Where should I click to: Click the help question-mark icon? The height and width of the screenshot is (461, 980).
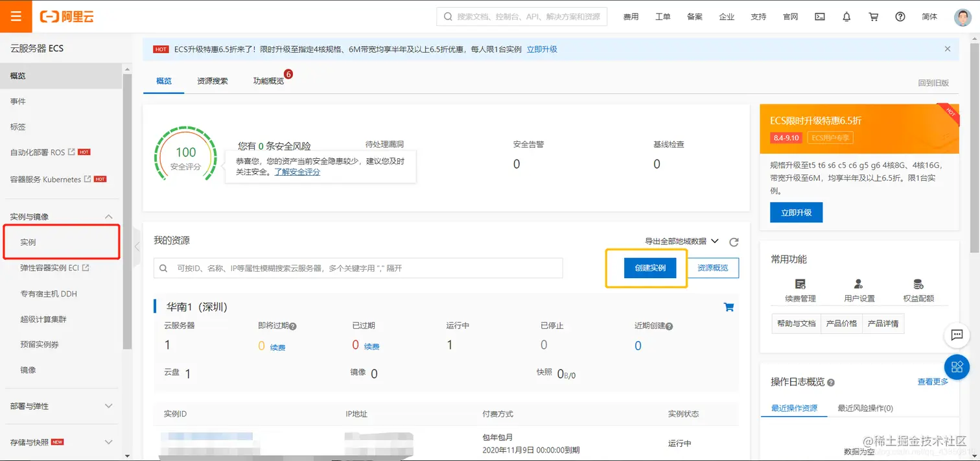point(900,16)
